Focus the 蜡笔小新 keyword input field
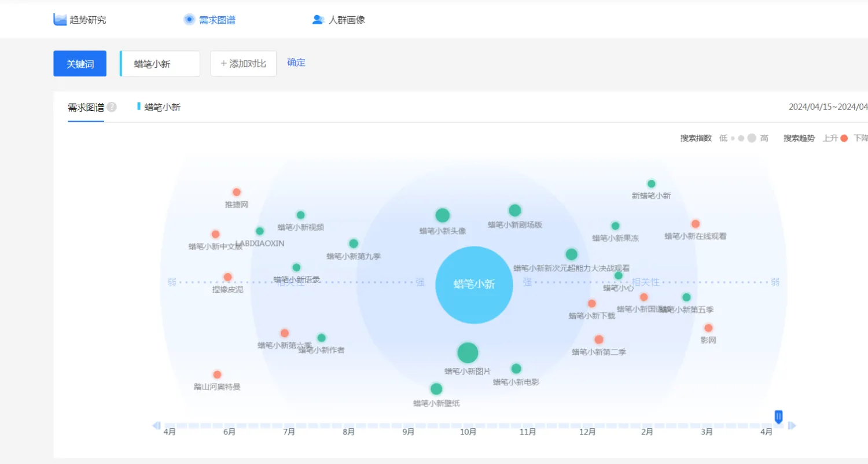 [160, 64]
